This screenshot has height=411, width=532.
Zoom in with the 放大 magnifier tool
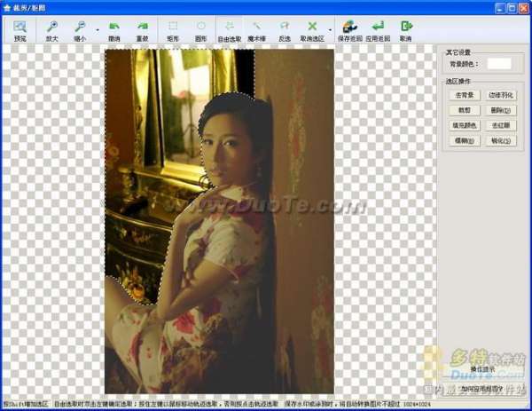51,31
